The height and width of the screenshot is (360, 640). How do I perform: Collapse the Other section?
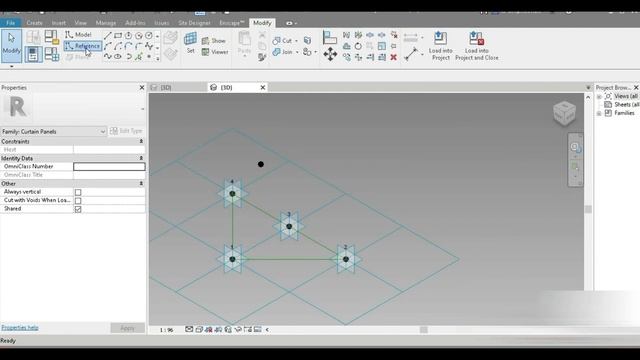[x=141, y=184]
